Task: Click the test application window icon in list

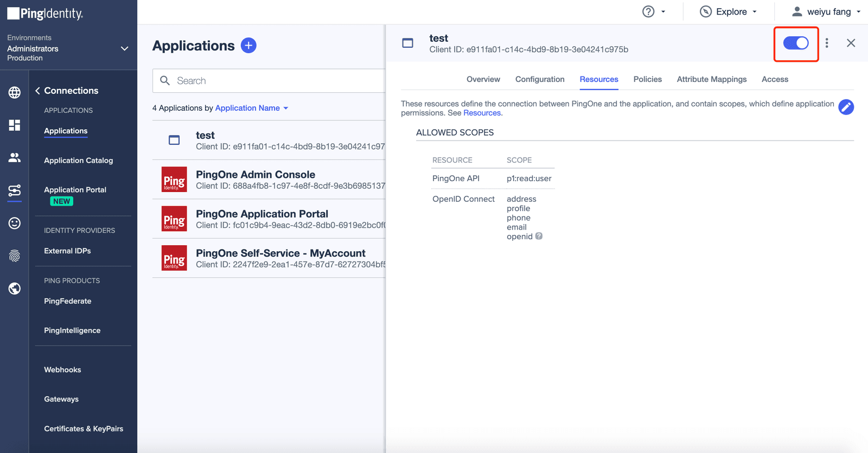Action: pos(174,140)
